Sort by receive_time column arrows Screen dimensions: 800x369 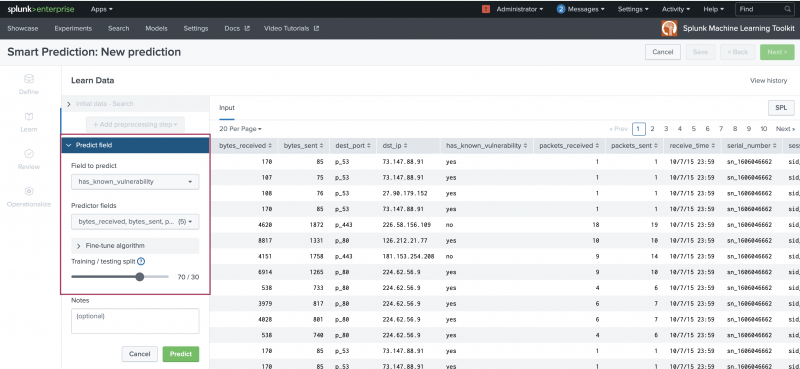[714, 146]
